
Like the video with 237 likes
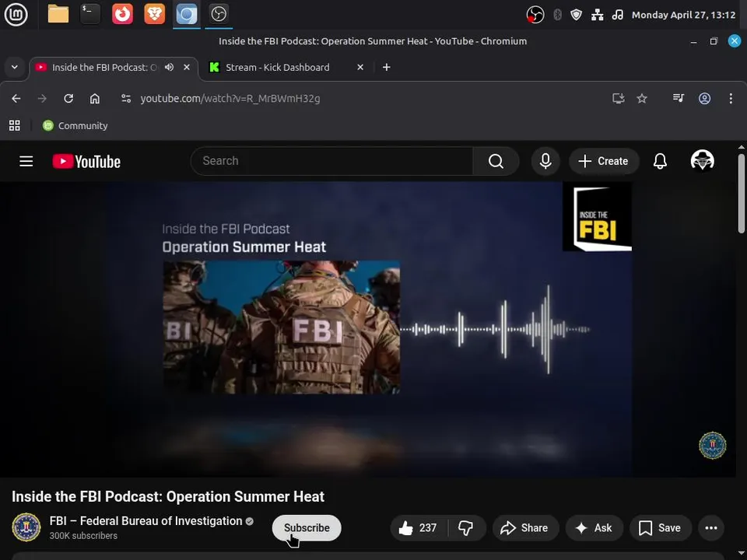pyautogui.click(x=419, y=527)
